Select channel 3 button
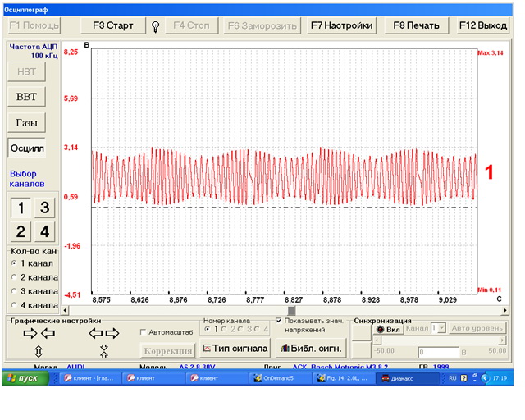Image resolution: width=525 pixels, height=420 pixels. [x=44, y=208]
